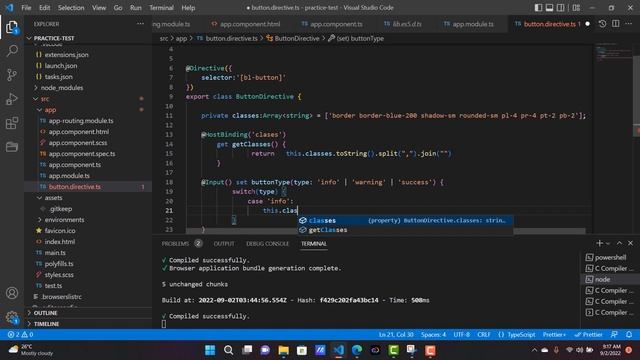Open File Explorer from taskbar
The image size is (640, 360).
[x=283, y=350]
